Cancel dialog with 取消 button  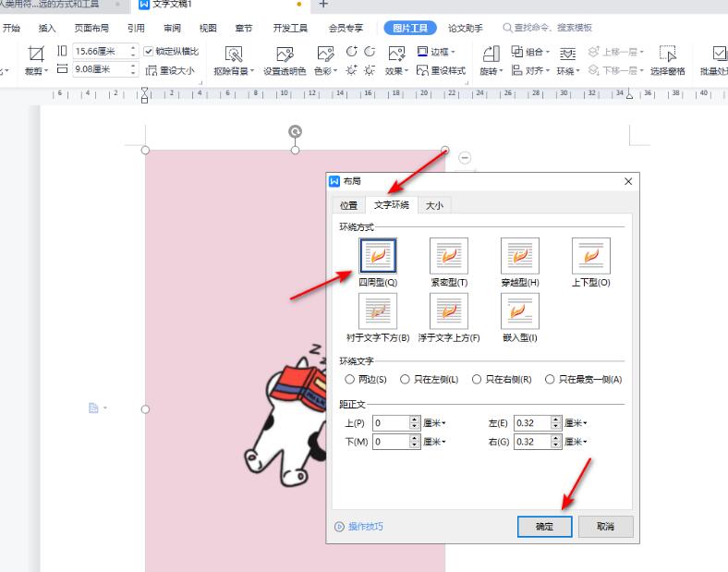605,527
